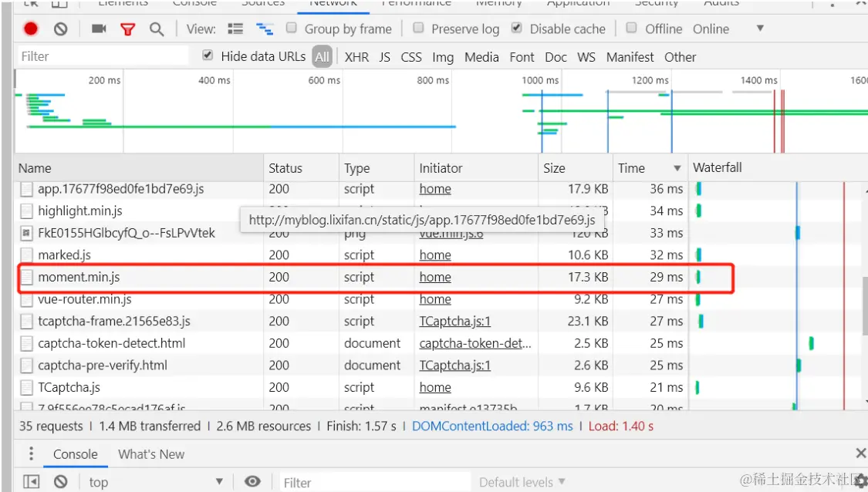The image size is (868, 492).
Task: Expand the Default levels dropdown
Action: click(522, 482)
